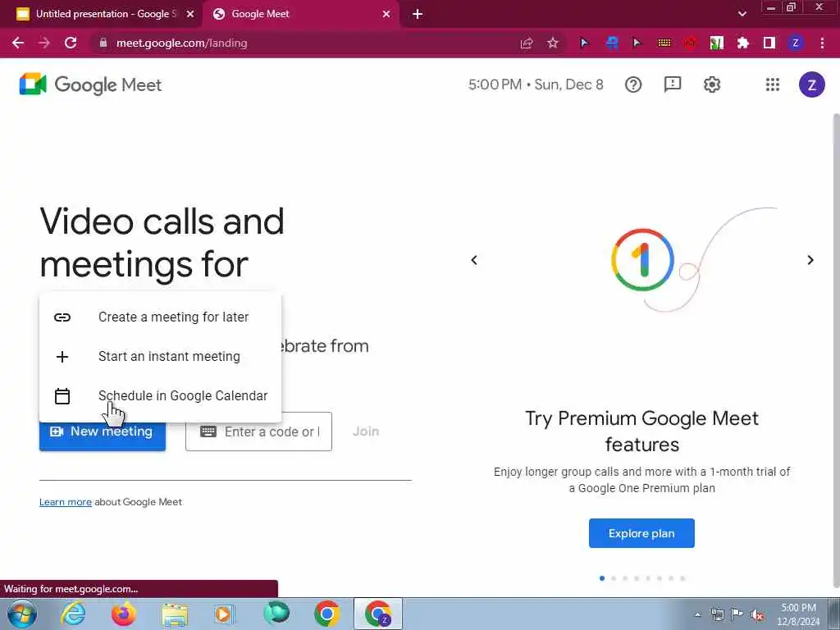Select Schedule in Google Calendar
Screen dimensions: 840x630
[160, 396]
